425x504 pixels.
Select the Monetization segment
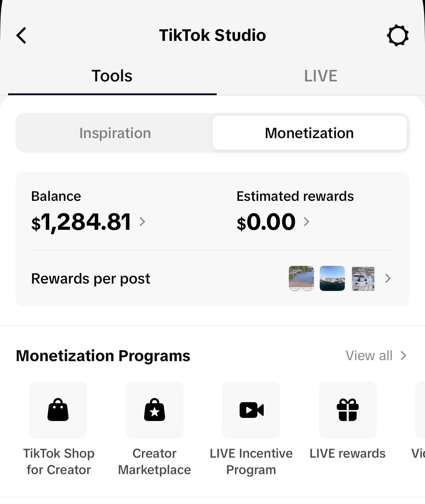coord(309,133)
